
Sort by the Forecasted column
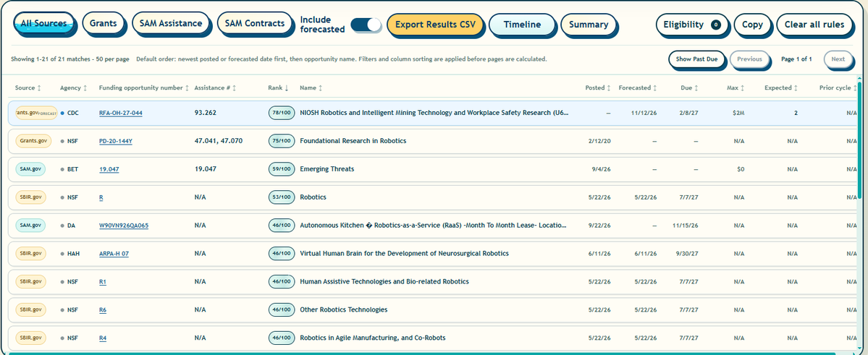coord(638,88)
